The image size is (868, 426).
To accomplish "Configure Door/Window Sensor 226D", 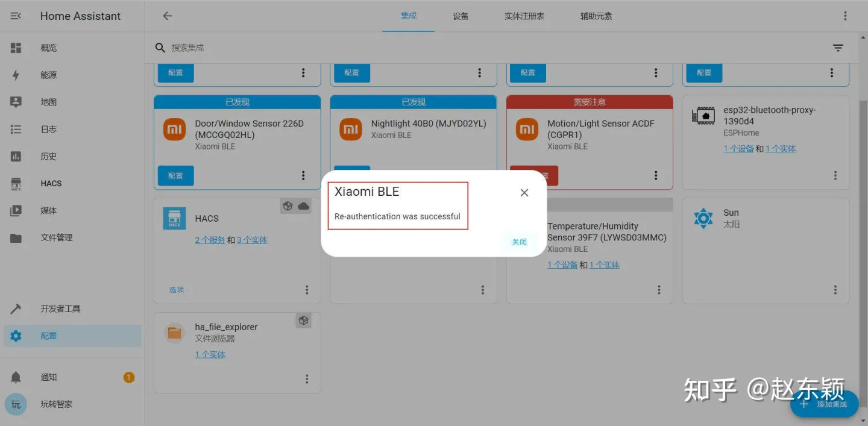I will pos(175,175).
